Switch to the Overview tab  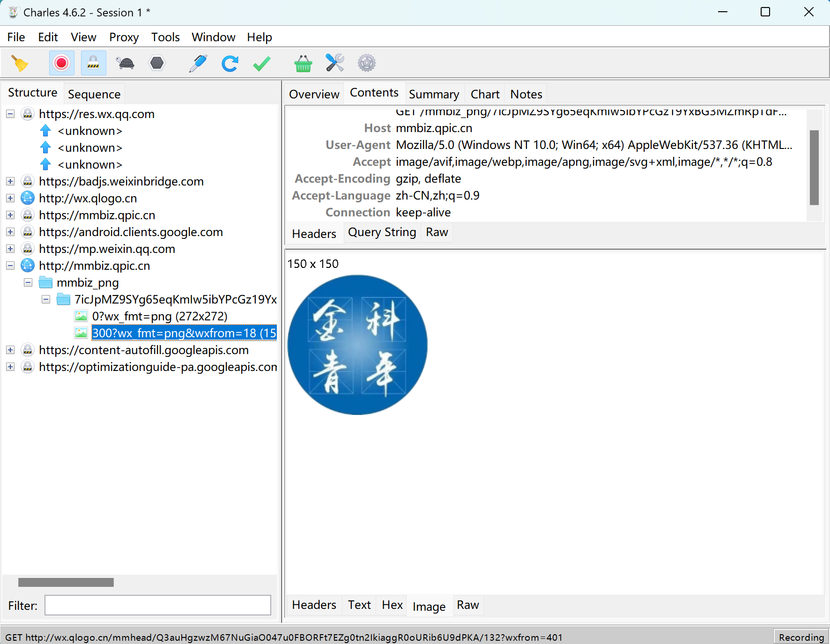point(314,94)
